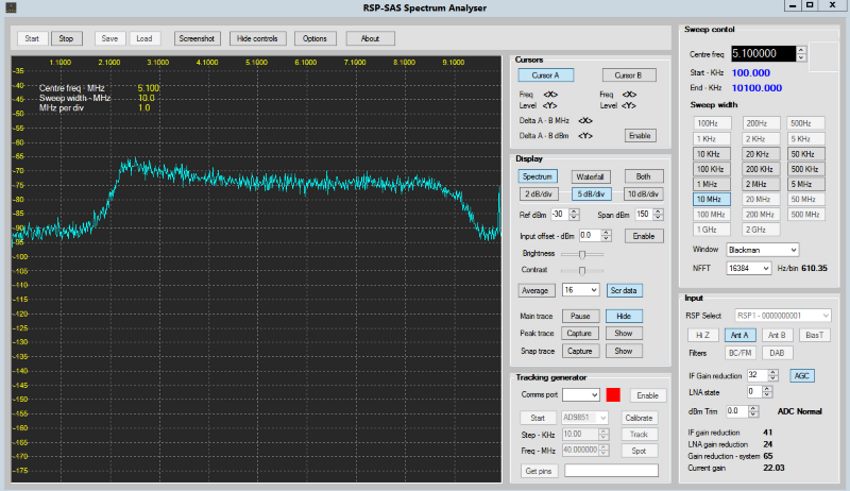Click the Calibrate button

coord(639,418)
